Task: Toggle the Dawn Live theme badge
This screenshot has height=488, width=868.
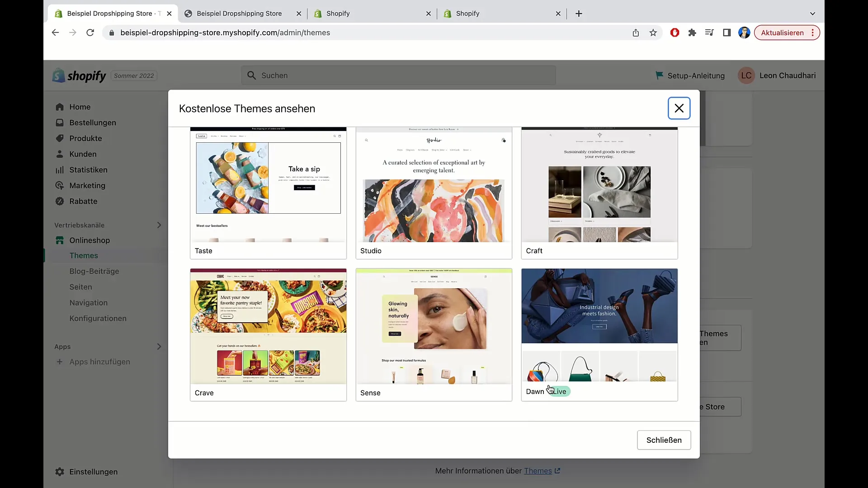Action: tap(558, 391)
